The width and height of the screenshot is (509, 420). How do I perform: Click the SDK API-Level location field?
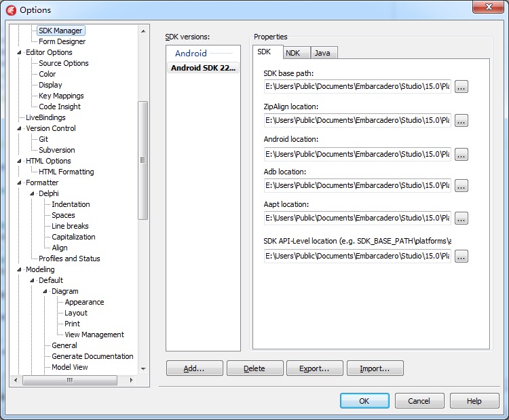point(358,256)
